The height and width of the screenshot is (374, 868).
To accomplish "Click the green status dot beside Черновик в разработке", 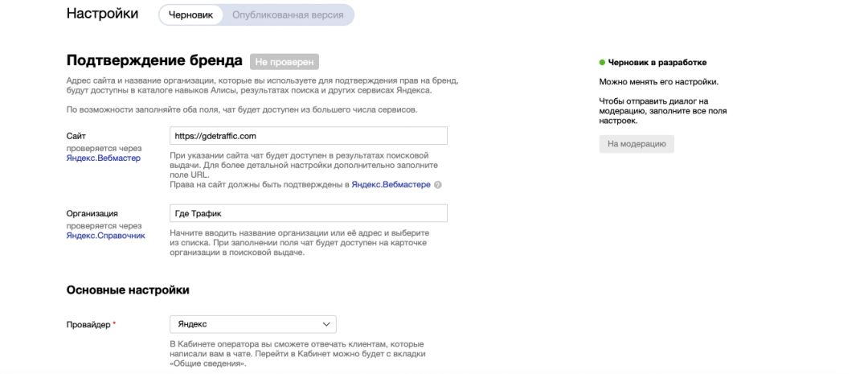I will click(602, 62).
